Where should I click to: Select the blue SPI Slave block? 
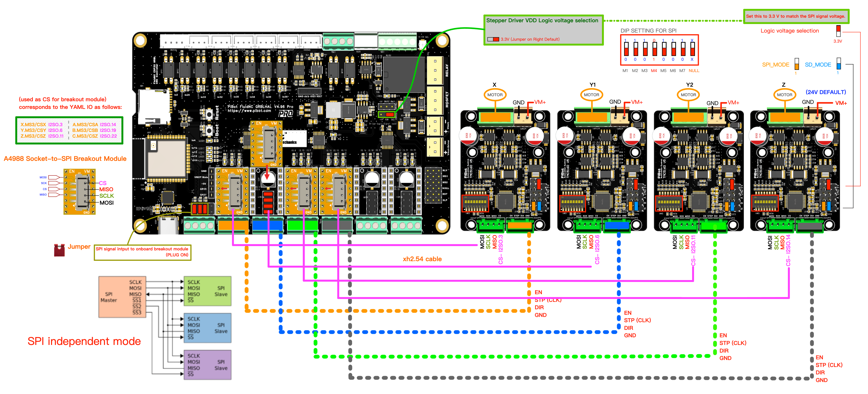(x=208, y=328)
